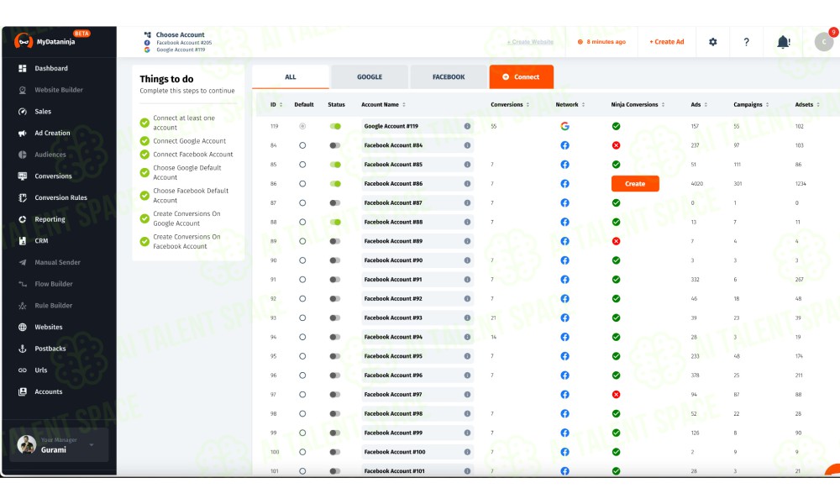Click Create button for Facebook Account #86

pyautogui.click(x=635, y=184)
